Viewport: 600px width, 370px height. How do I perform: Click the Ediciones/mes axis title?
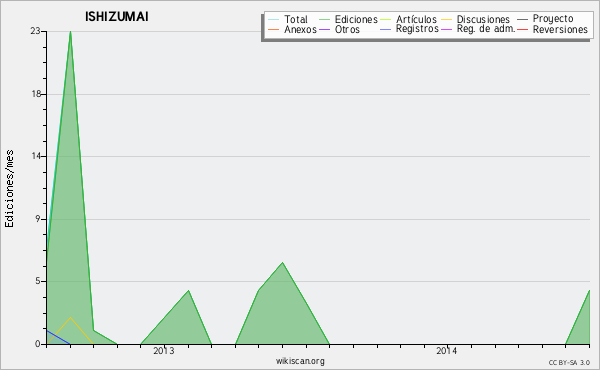(x=9, y=189)
